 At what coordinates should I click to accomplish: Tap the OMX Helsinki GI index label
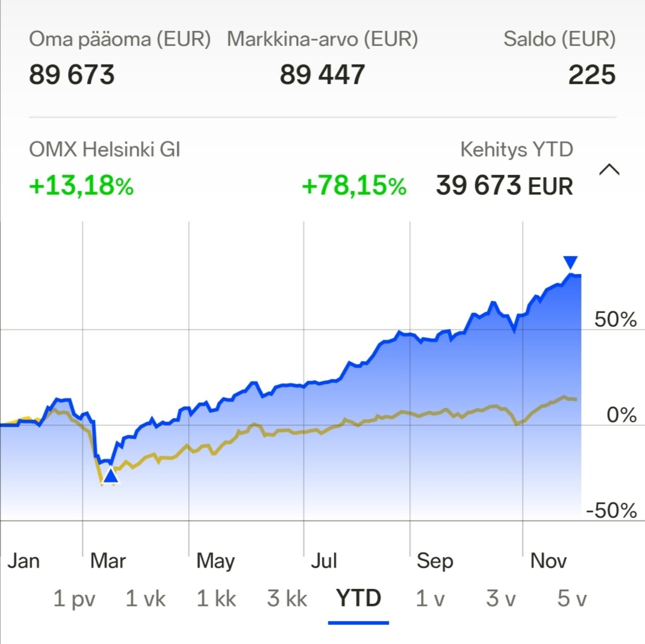[105, 149]
